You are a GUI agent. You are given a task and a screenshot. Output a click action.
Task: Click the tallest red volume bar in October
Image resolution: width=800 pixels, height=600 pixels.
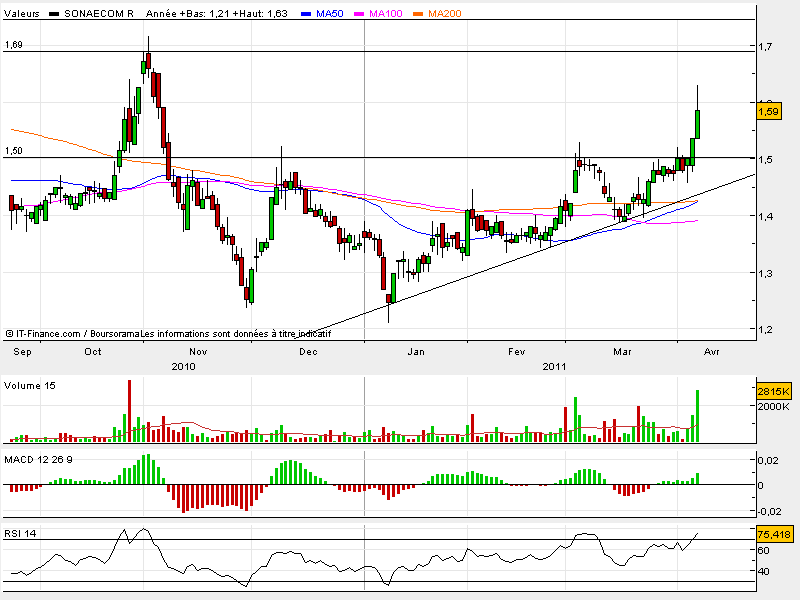click(130, 411)
